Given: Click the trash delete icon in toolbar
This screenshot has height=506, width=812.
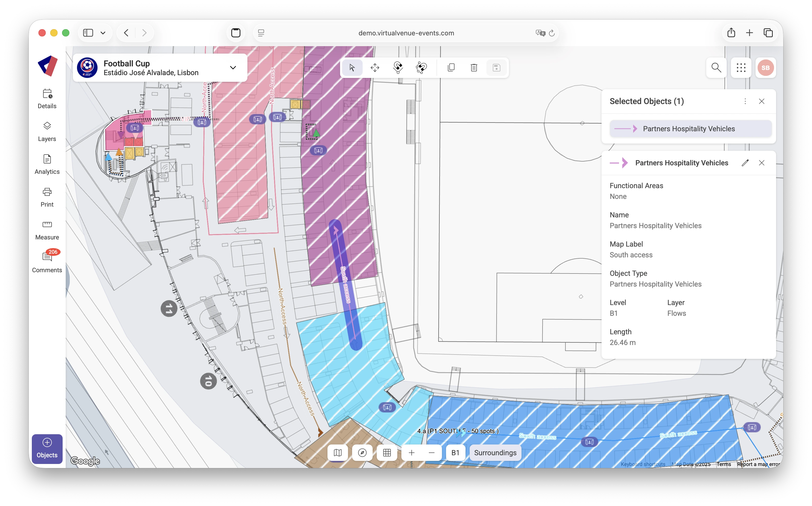Looking at the screenshot, I should tap(474, 68).
